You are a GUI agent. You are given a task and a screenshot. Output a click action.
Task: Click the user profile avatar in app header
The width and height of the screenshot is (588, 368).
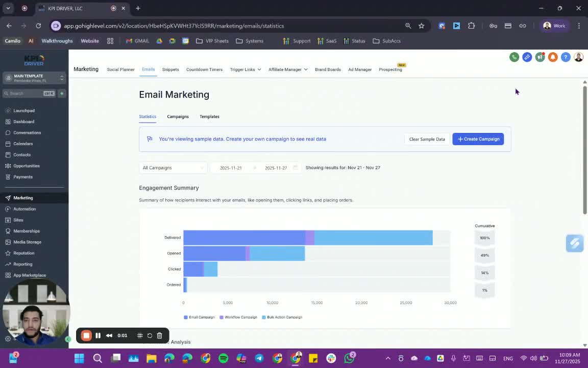click(x=579, y=57)
